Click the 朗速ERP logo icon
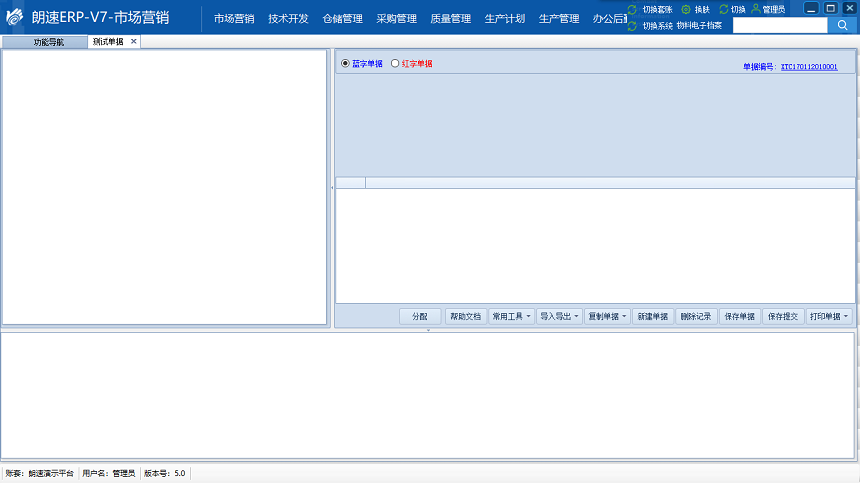860x483 pixels. tap(15, 17)
